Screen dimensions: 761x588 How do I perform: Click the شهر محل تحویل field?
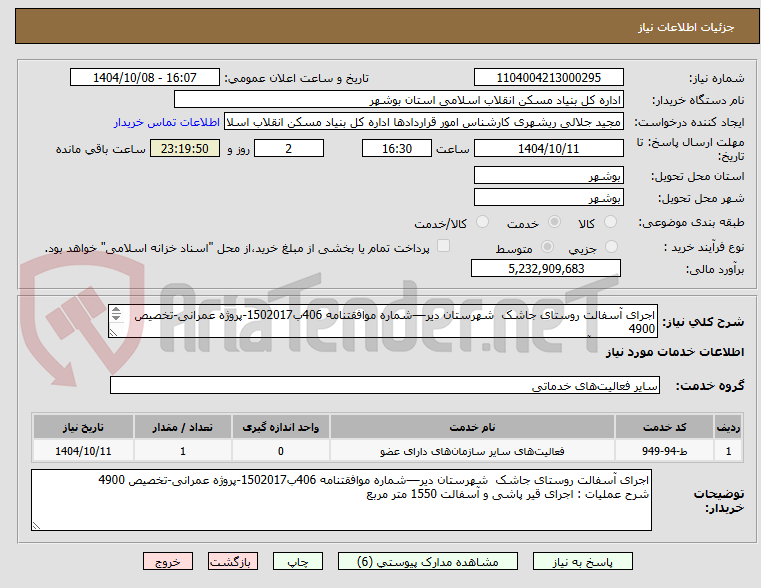[x=548, y=198]
